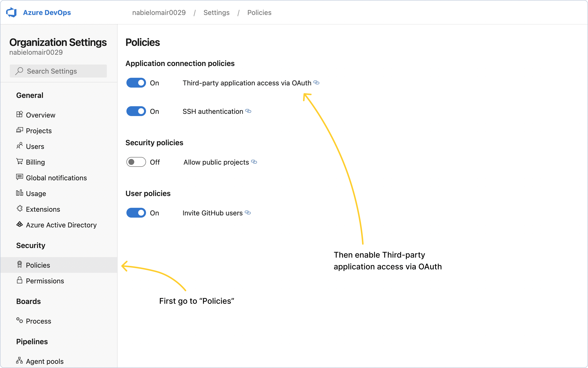Turn off Invite GitHub users
588x368 pixels.
pos(136,213)
